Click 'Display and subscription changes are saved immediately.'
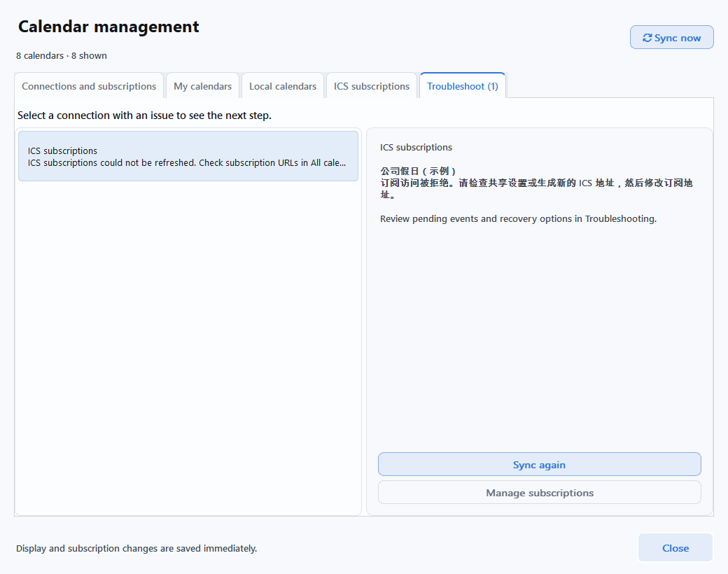 coord(136,549)
